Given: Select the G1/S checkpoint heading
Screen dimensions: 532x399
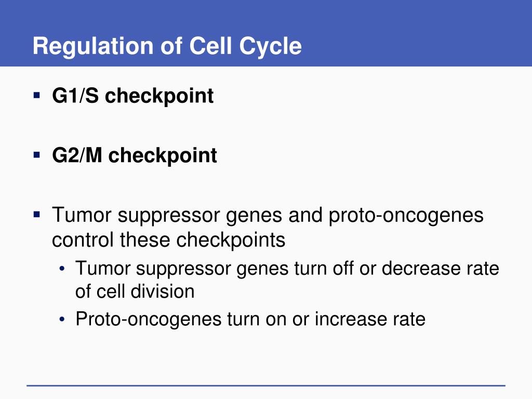Looking at the screenshot, I should [x=132, y=96].
